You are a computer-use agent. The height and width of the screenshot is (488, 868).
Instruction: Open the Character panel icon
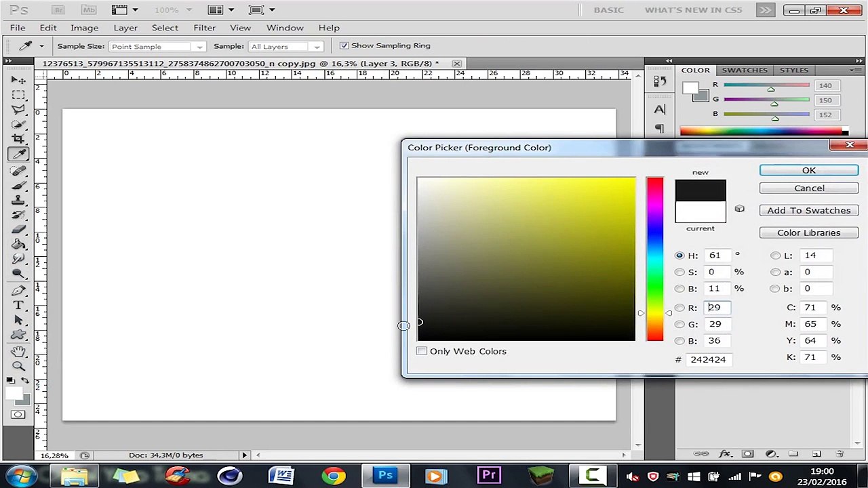pyautogui.click(x=660, y=109)
